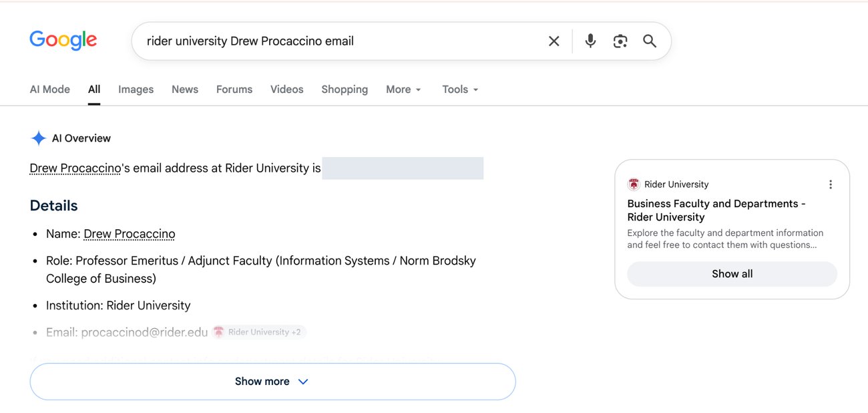Screen dimensions: 868x413
Task: Open the Images tab
Action: pyautogui.click(x=136, y=90)
